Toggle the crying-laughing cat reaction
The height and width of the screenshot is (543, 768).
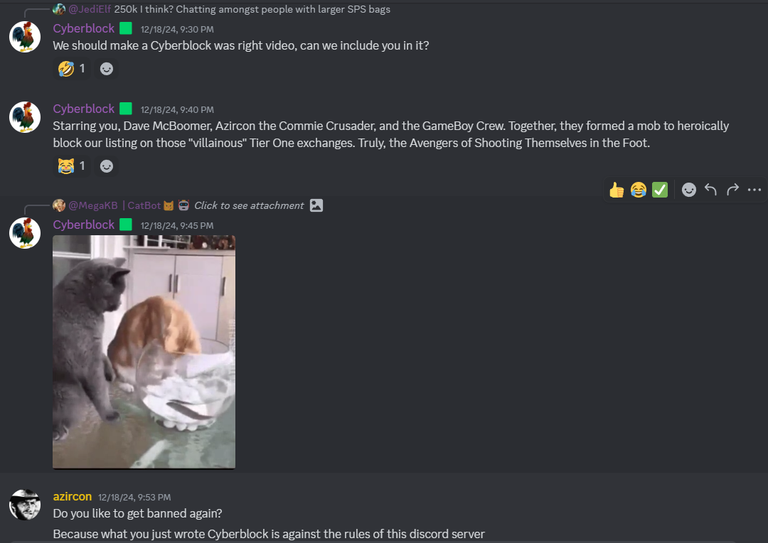(x=72, y=166)
